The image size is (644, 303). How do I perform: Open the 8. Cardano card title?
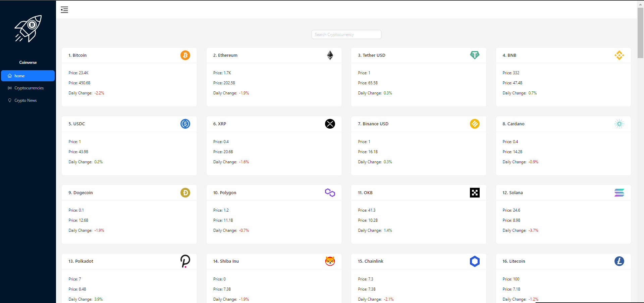coord(514,124)
